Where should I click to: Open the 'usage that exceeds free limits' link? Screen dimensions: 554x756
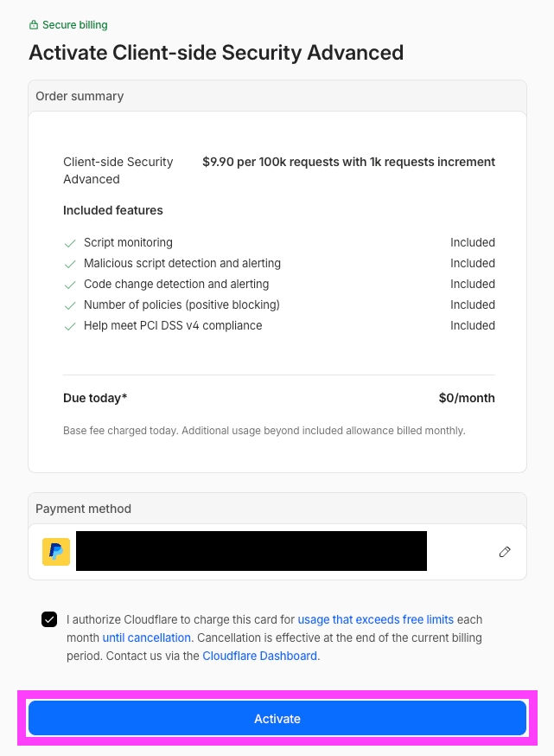(x=375, y=619)
